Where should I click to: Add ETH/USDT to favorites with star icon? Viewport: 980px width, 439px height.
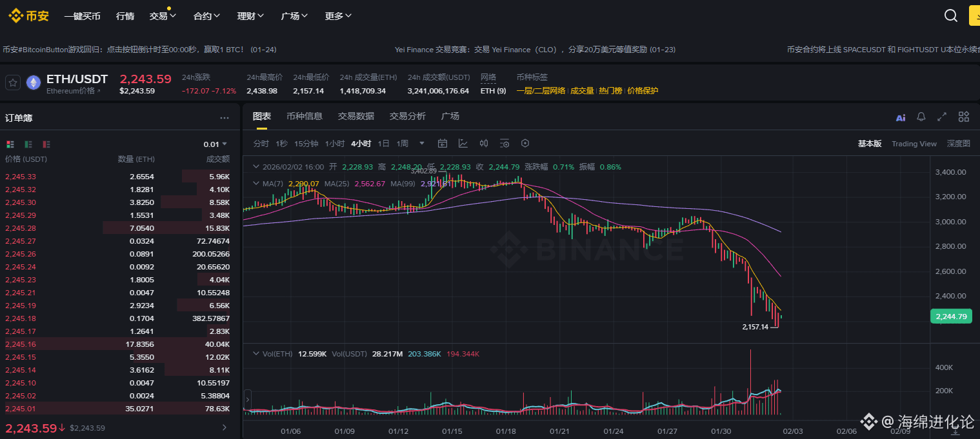coord(12,83)
